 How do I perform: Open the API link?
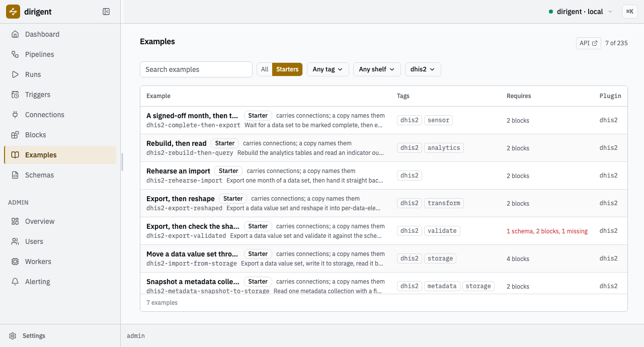click(x=589, y=43)
